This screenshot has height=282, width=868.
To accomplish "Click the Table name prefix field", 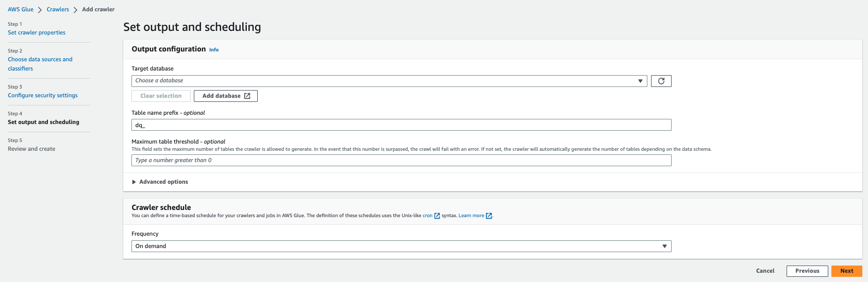I will (401, 125).
